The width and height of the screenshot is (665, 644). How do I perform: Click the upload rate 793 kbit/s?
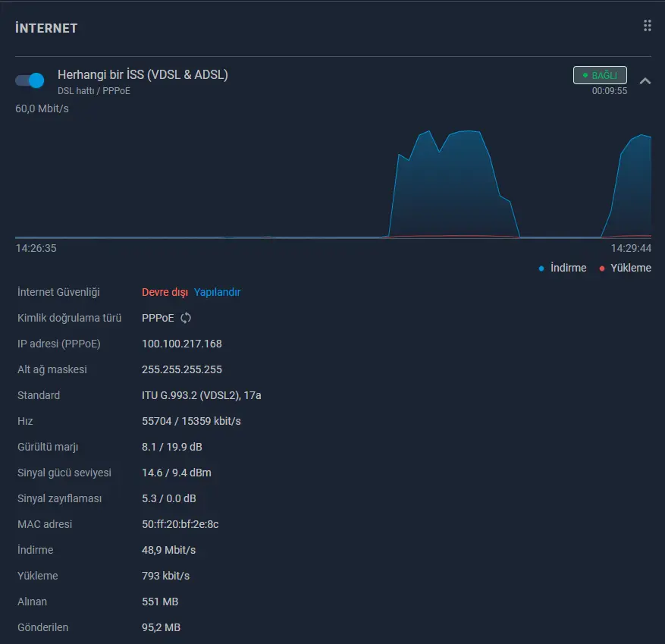coord(166,576)
